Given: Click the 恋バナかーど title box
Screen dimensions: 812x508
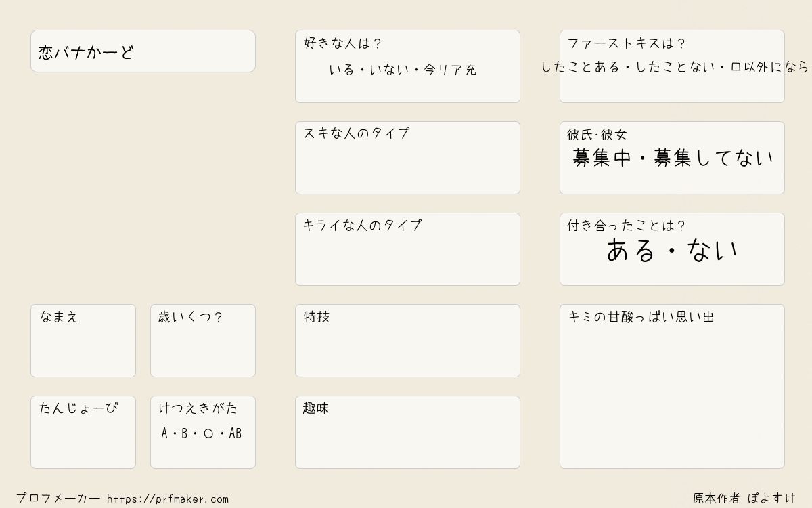Looking at the screenshot, I should coord(143,51).
